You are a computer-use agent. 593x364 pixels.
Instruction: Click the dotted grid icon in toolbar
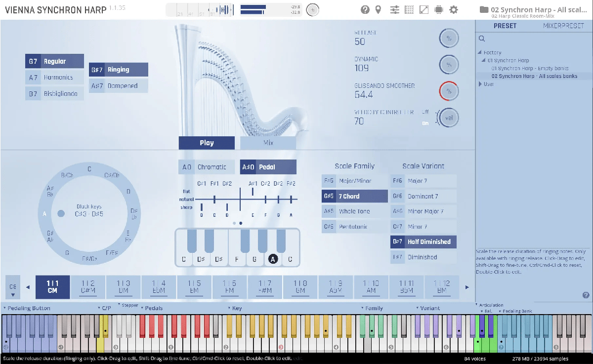409,10
